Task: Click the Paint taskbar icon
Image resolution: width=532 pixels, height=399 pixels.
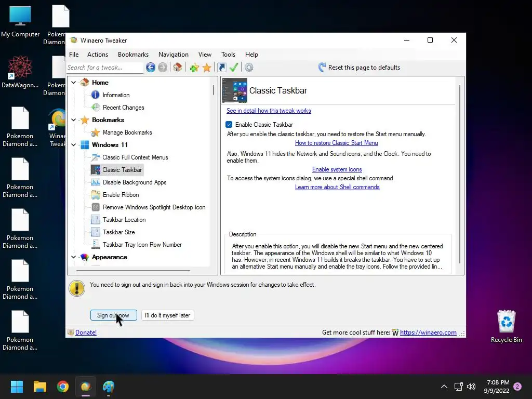Action: [x=109, y=387]
